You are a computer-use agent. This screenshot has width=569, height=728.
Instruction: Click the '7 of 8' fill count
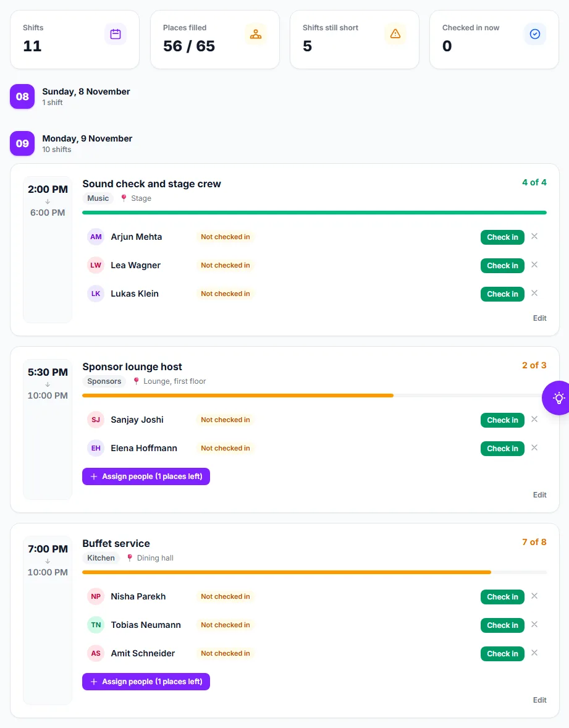click(x=534, y=542)
